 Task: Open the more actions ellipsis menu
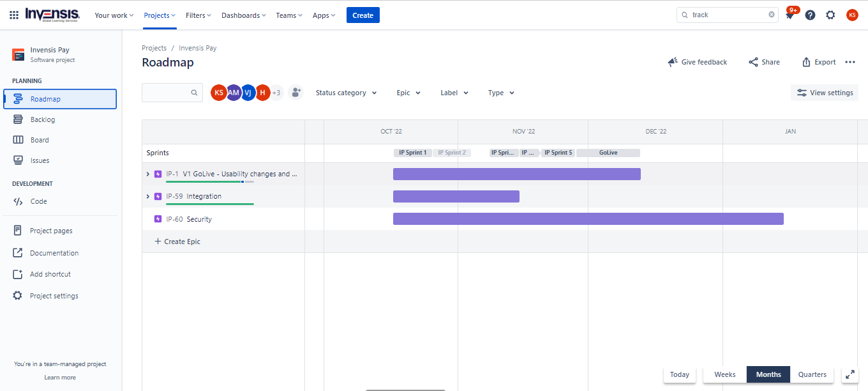[849, 62]
